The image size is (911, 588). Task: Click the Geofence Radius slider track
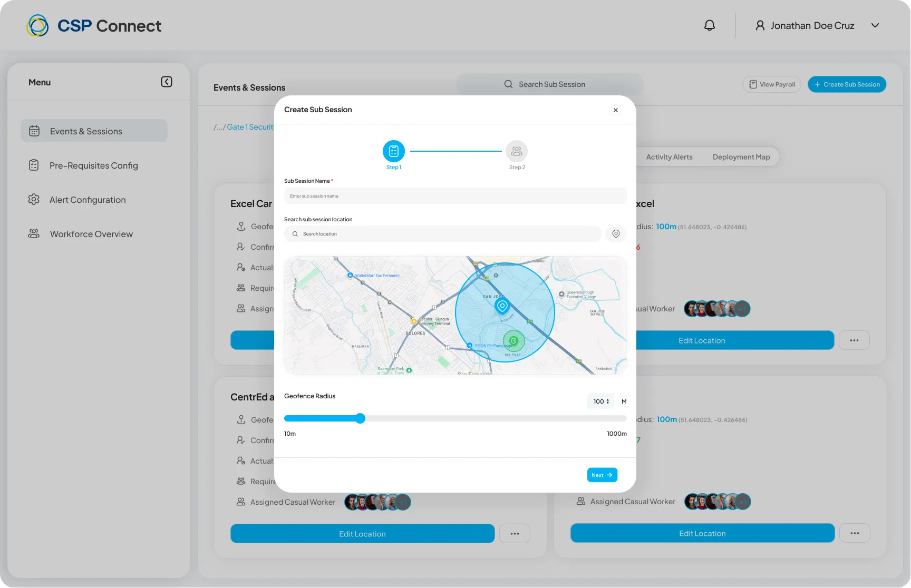[x=455, y=418]
